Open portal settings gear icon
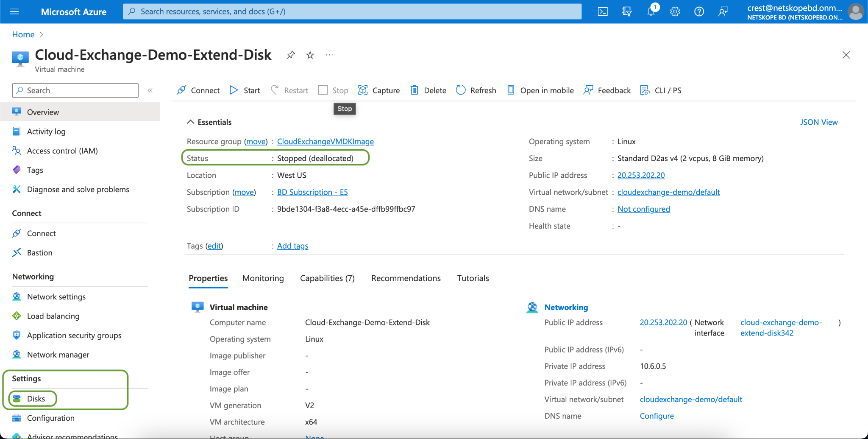Viewport: 868px width, 439px height. 675,11
